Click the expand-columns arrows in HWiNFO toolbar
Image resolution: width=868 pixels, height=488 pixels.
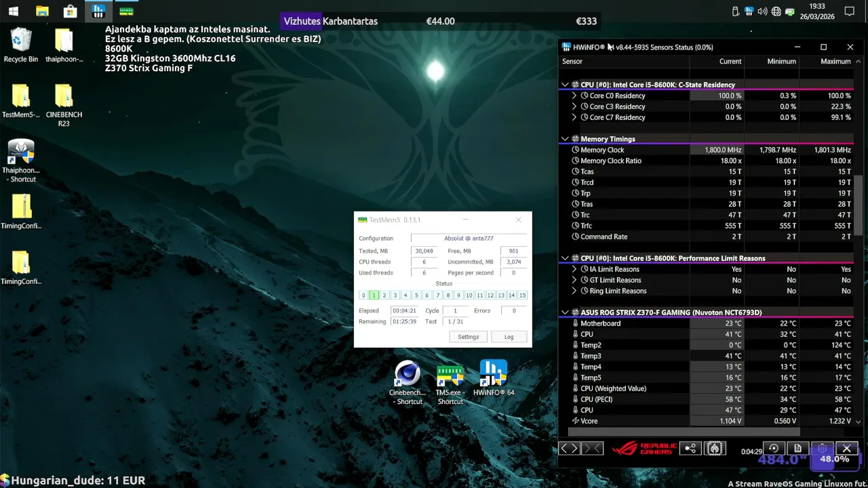pos(569,449)
